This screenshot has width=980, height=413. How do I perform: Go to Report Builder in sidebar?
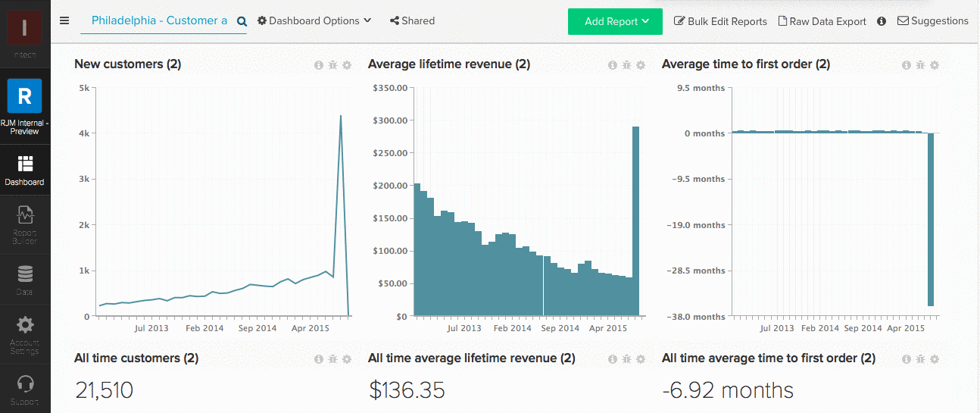25,224
